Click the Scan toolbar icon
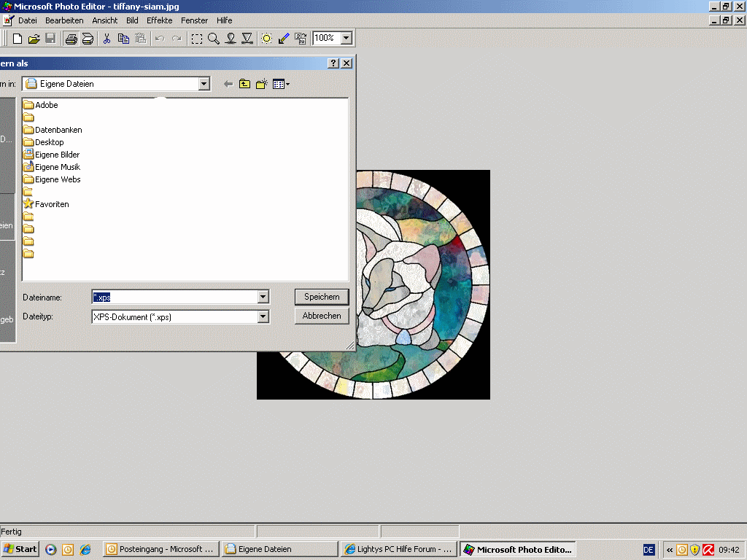 88,39
